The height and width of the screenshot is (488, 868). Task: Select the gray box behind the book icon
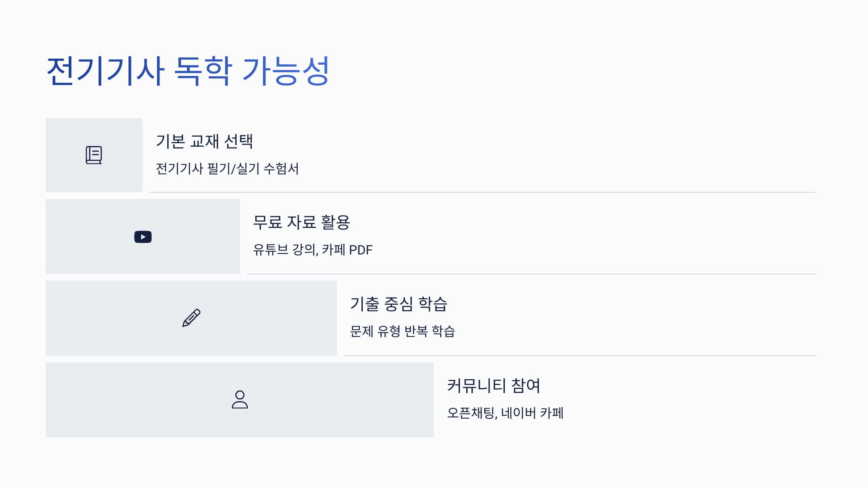click(94, 155)
